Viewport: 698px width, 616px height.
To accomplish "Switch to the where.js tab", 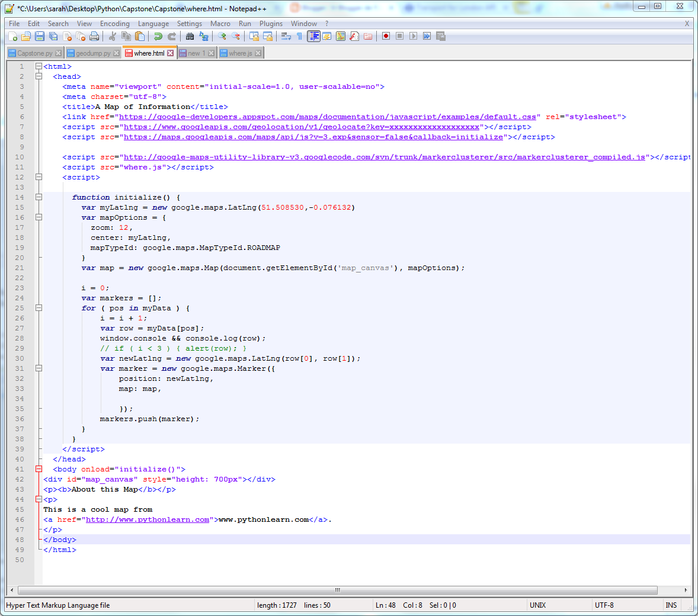I will [x=241, y=53].
